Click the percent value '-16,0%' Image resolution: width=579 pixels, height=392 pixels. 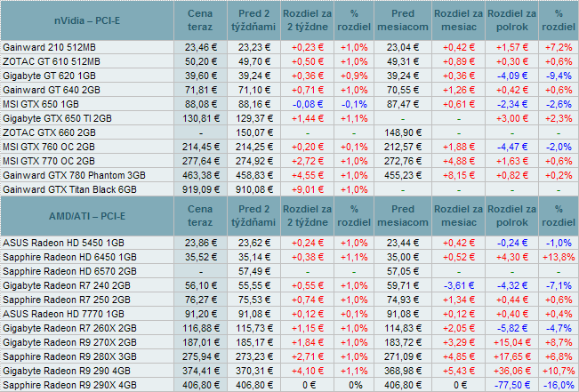[x=559, y=385]
